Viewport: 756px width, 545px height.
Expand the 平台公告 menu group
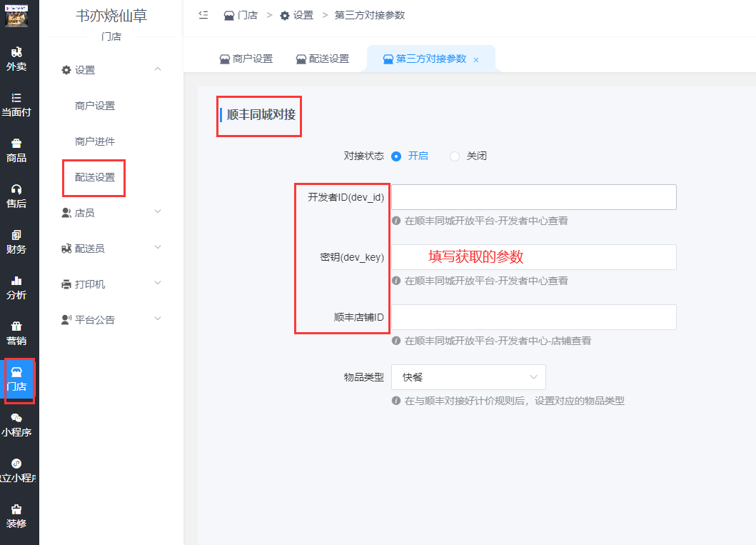pos(111,320)
